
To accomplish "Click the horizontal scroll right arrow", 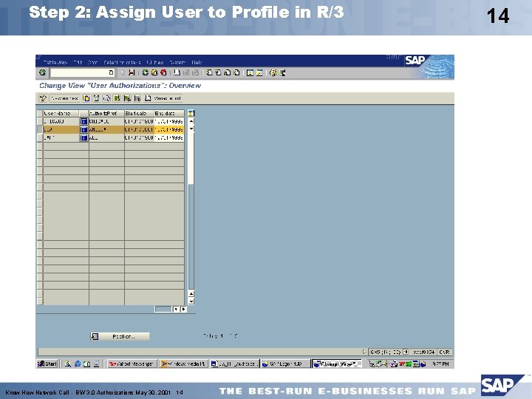I will pyautogui.click(x=183, y=309).
